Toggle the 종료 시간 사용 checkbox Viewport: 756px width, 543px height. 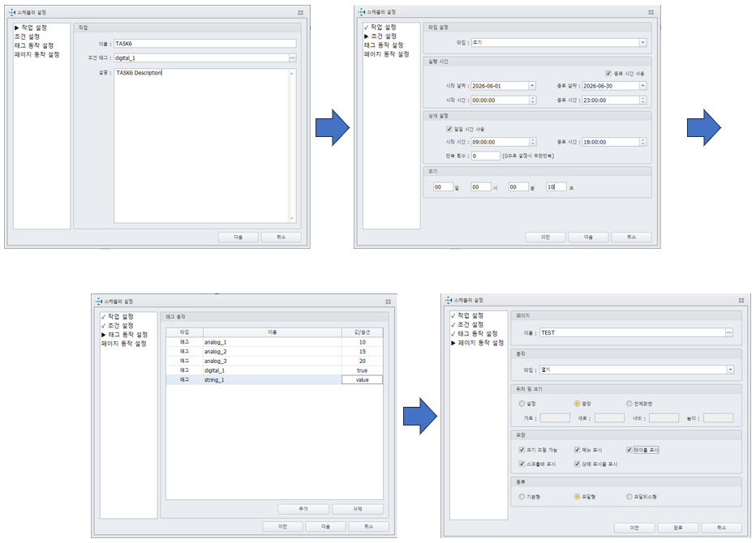point(608,73)
